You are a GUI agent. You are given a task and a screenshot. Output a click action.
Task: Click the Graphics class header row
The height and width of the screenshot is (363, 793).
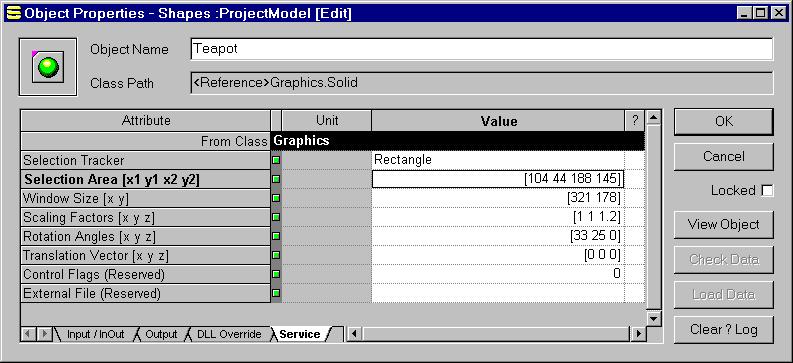tap(458, 141)
